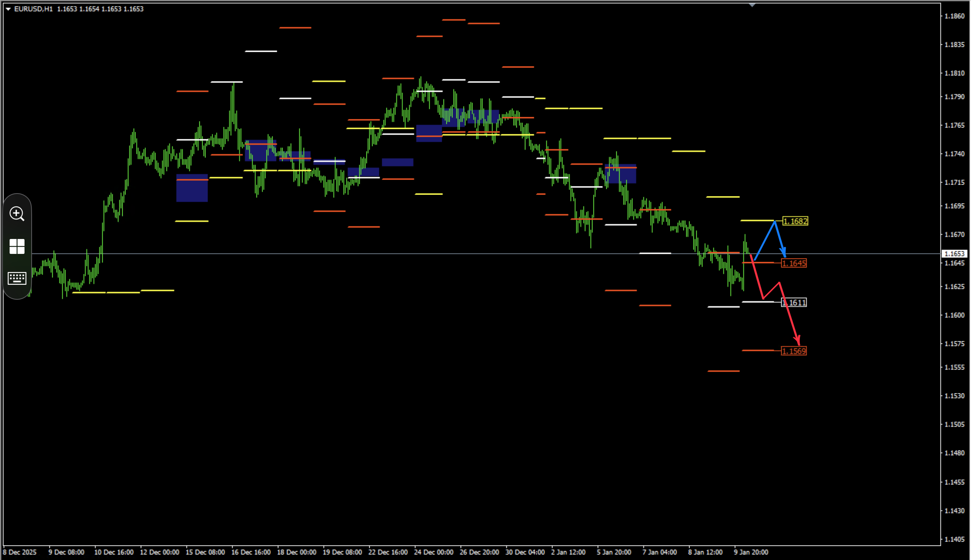Click the 1.1740 price on the axis
971x560 pixels.
click(x=955, y=154)
